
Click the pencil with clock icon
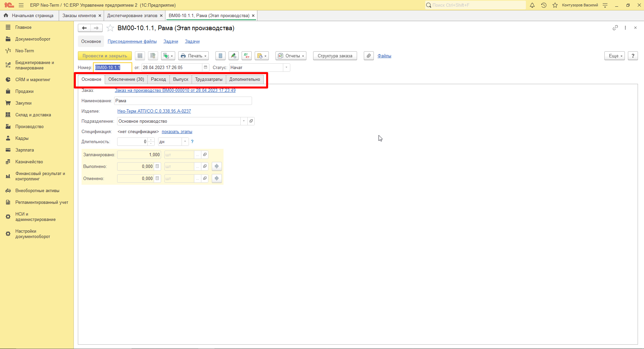[x=234, y=56]
